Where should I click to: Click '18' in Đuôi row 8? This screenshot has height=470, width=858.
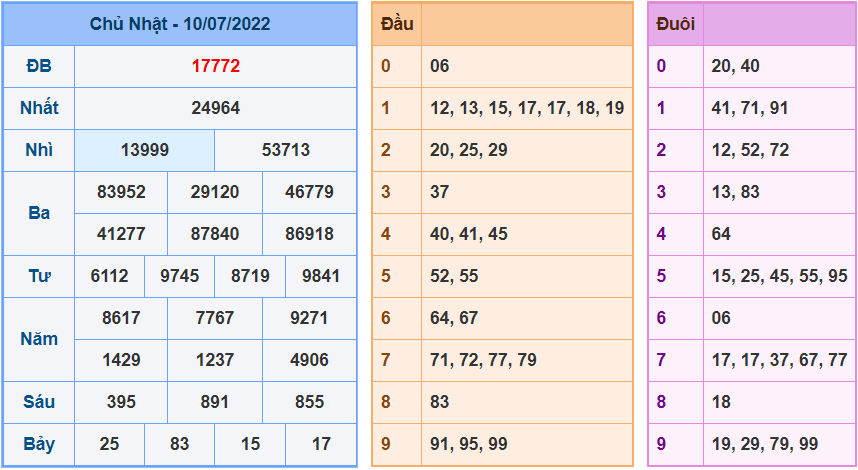coord(721,402)
